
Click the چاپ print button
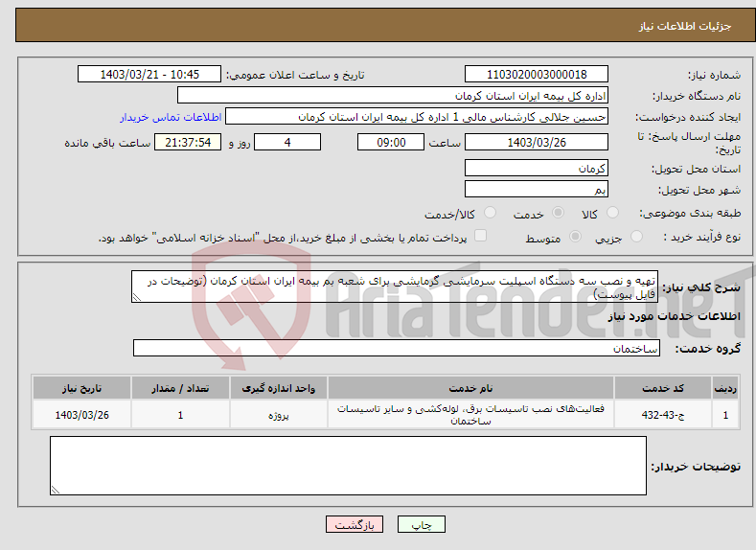pos(422,524)
